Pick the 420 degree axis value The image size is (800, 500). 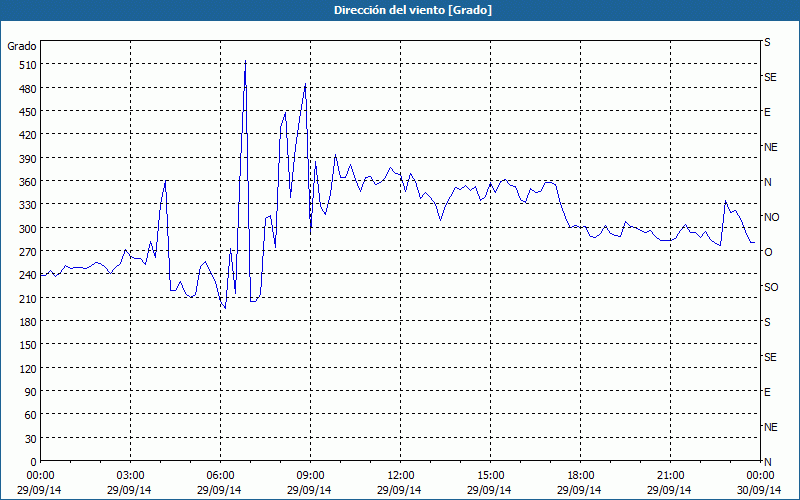28,135
